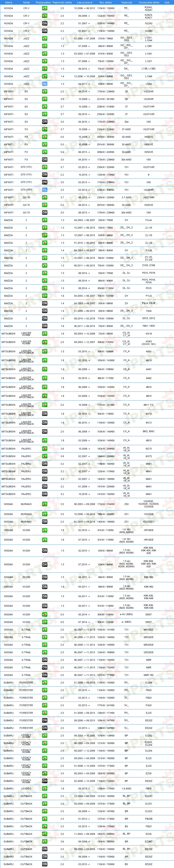
Task: Select engine code cell 'L13B, L13B2'
Action: pyautogui.click(x=148, y=69)
